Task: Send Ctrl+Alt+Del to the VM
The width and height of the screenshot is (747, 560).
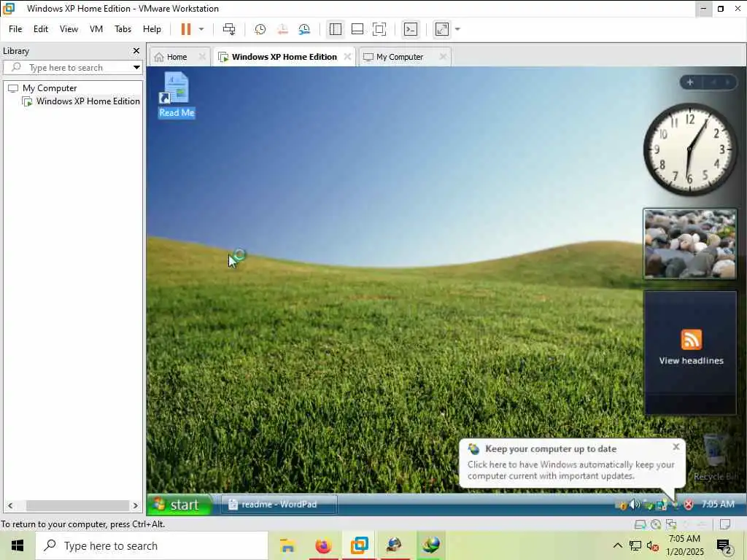Action: pos(229,29)
